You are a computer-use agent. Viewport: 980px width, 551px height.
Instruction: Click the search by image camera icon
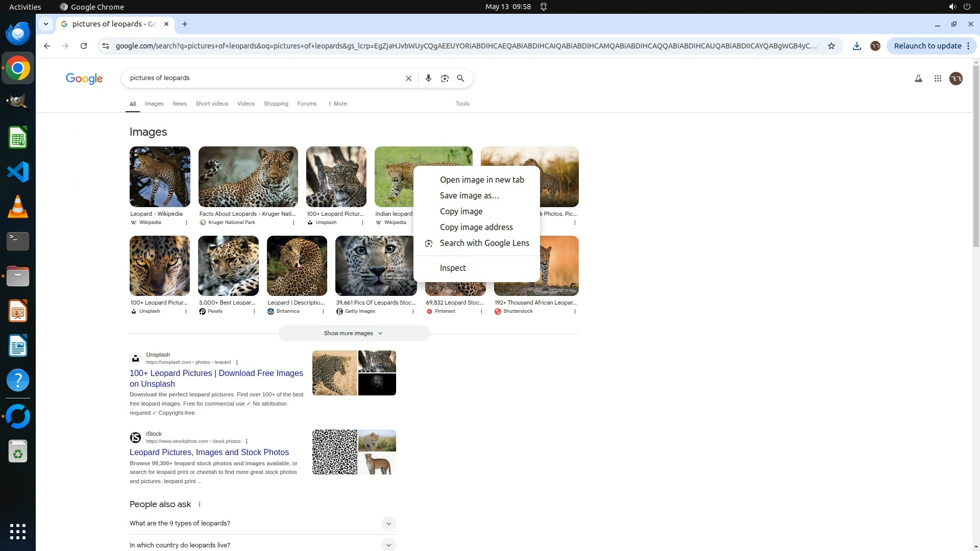click(x=445, y=78)
